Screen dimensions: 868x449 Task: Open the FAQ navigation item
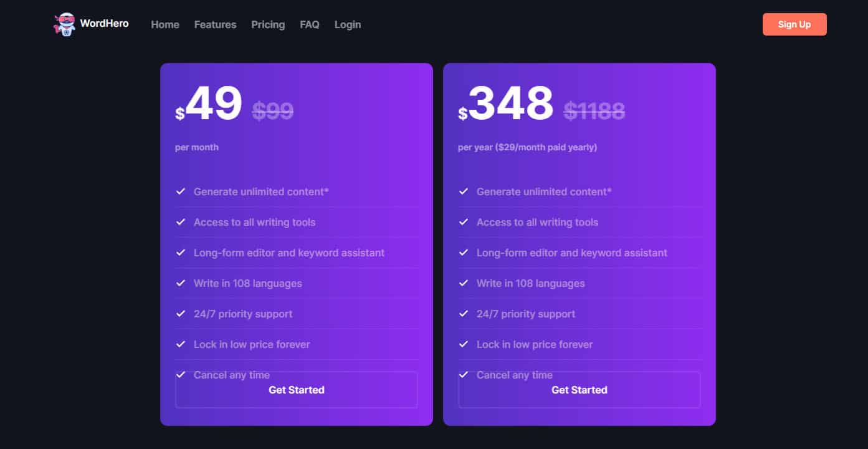310,24
